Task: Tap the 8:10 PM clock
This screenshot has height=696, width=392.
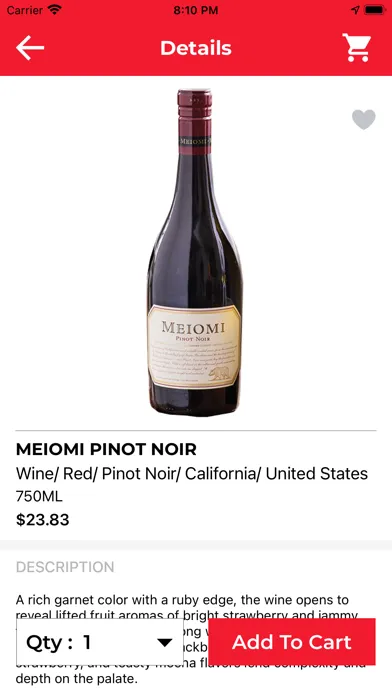Action: [x=196, y=10]
